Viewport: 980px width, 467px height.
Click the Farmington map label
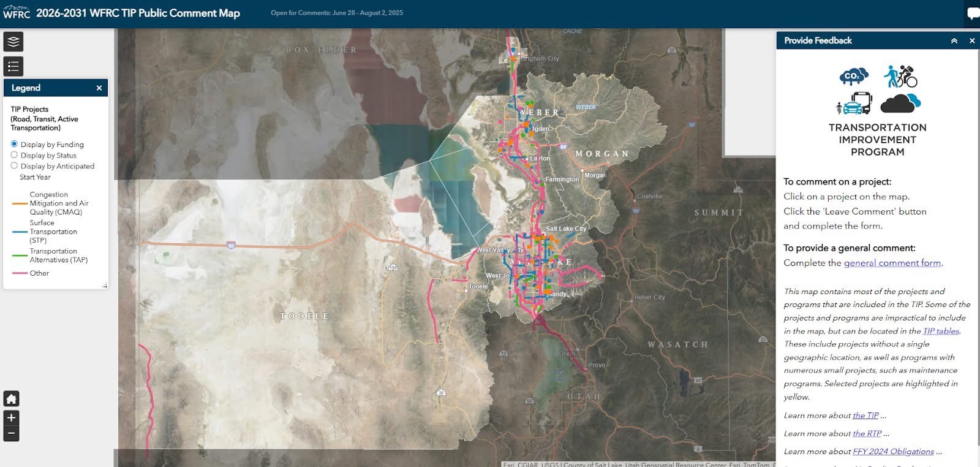point(562,180)
